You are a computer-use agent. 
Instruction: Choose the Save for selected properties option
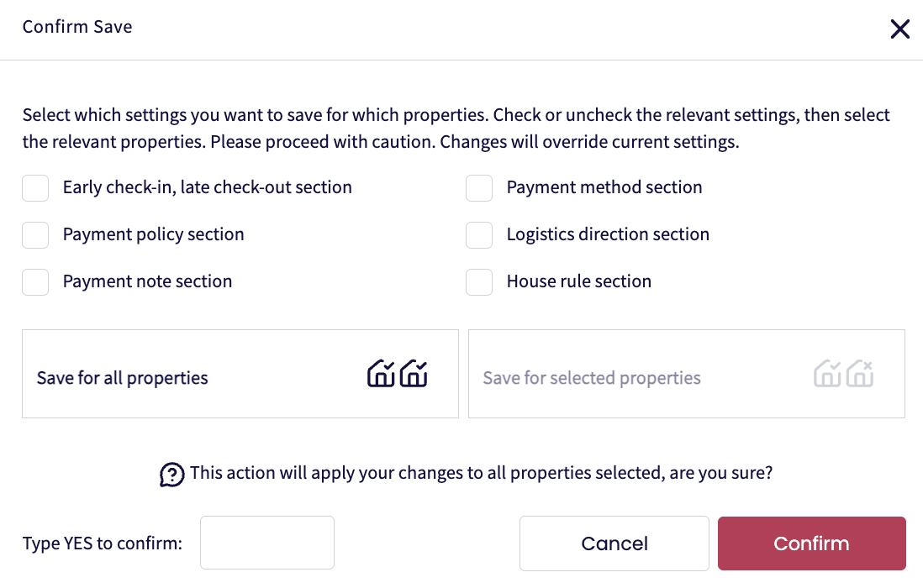coord(592,378)
